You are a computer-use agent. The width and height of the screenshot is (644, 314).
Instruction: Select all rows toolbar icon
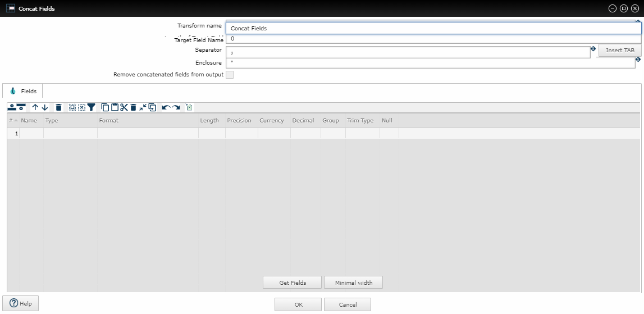coord(72,107)
